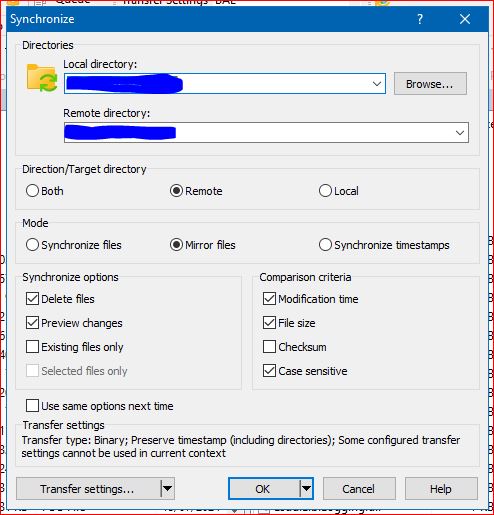Uncheck the Delete files checkbox

32,299
